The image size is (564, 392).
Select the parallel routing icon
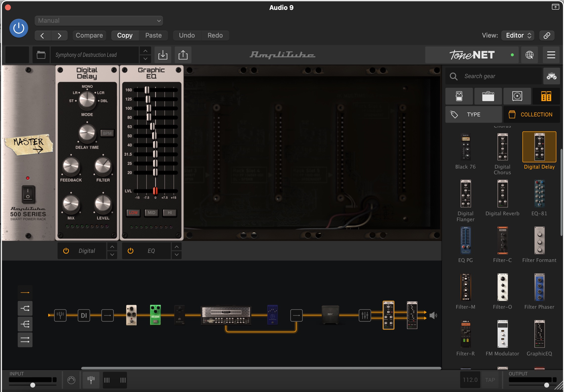pyautogui.click(x=25, y=340)
